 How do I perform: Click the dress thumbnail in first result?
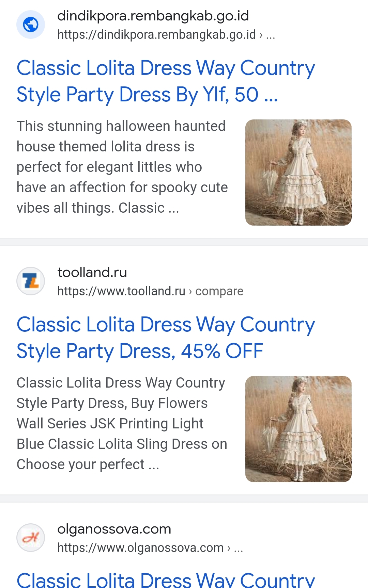click(298, 173)
